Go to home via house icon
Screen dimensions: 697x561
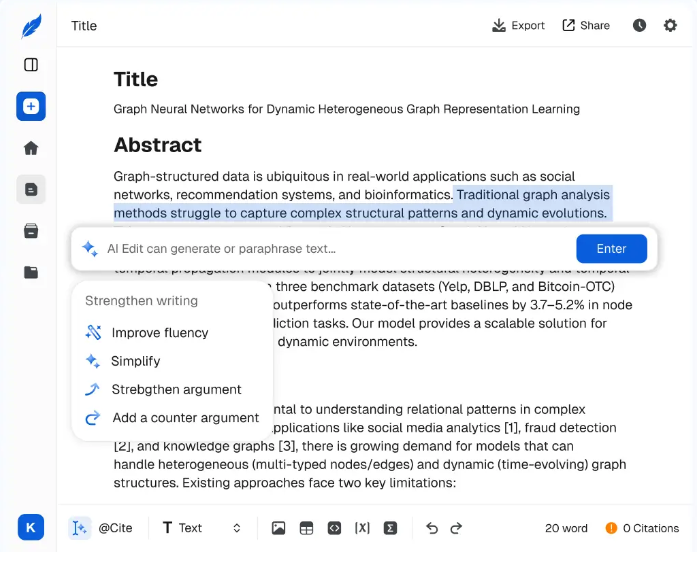(31, 148)
